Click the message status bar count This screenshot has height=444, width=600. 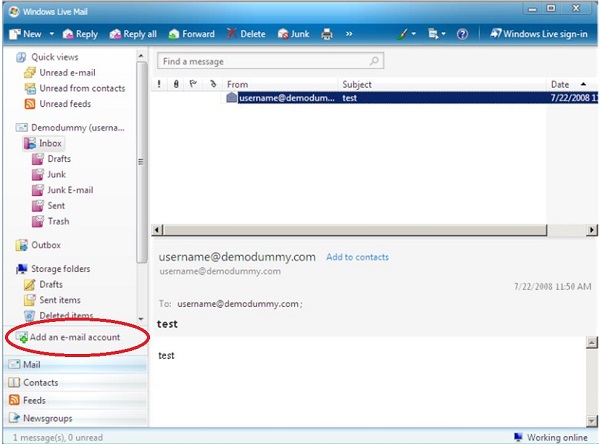(58, 437)
